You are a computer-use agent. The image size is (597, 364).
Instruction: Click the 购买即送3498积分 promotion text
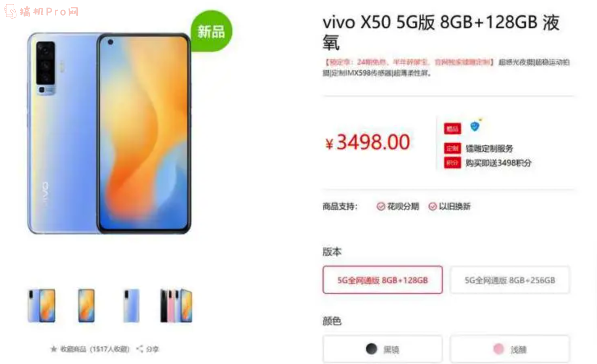tap(498, 163)
